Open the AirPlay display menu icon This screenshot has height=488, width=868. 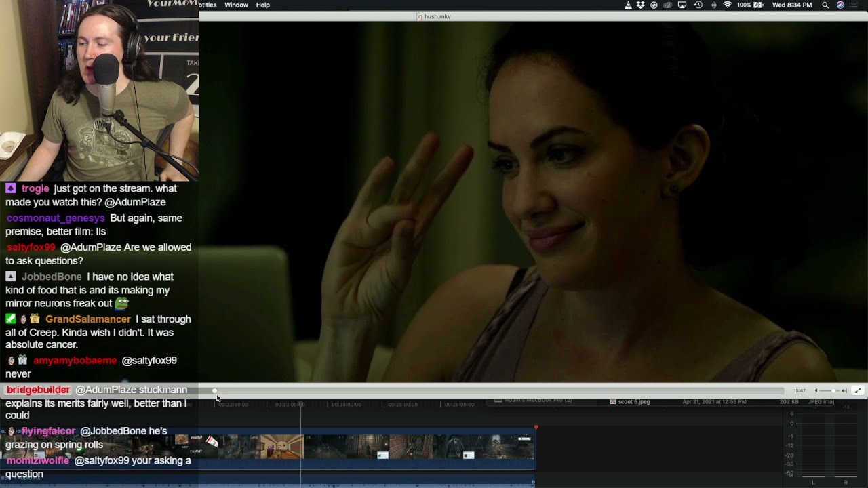point(682,5)
